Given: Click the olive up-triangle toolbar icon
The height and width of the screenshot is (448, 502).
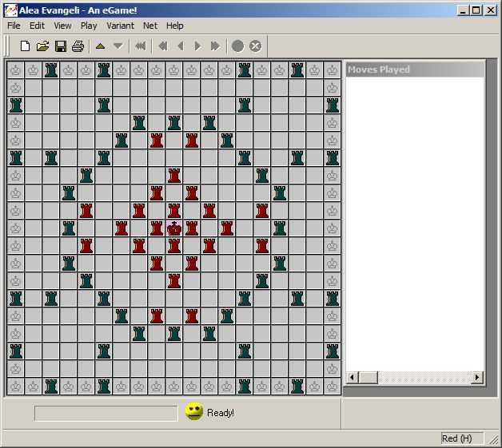Looking at the screenshot, I should point(100,46).
